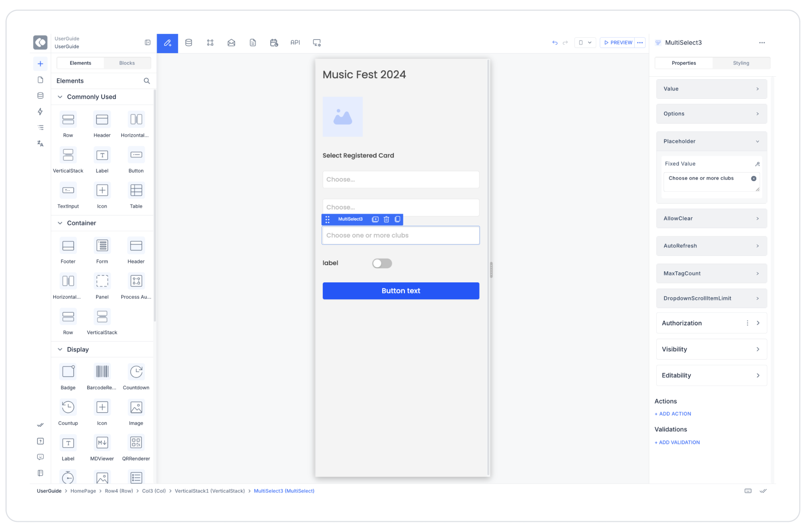806x532 pixels.
Task: Clear the placeholder Fixed Value text
Action: [753, 179]
